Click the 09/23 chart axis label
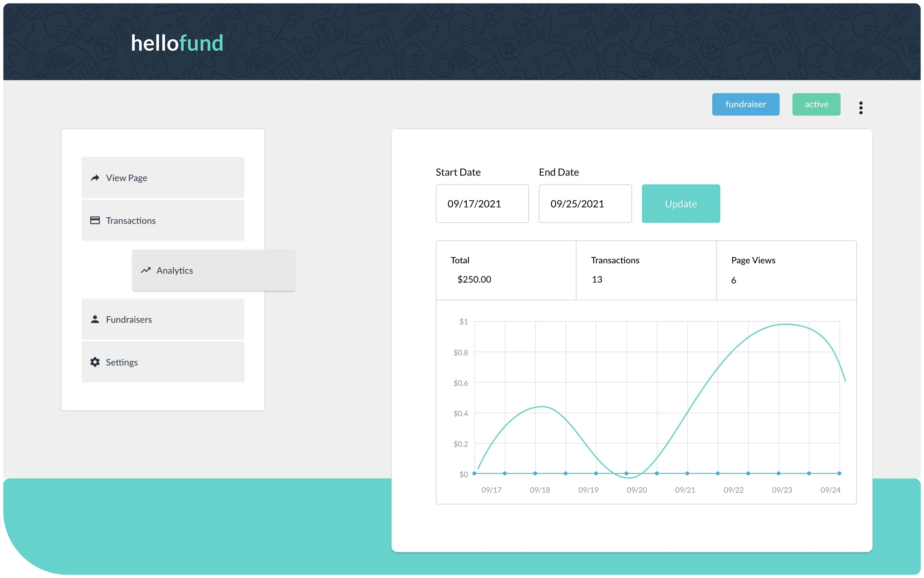The image size is (924, 578). tap(782, 490)
